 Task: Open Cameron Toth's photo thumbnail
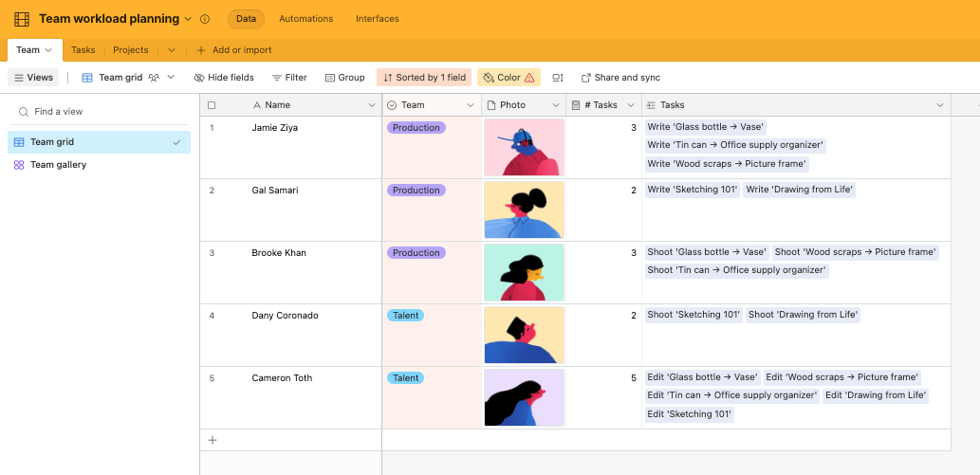525,397
